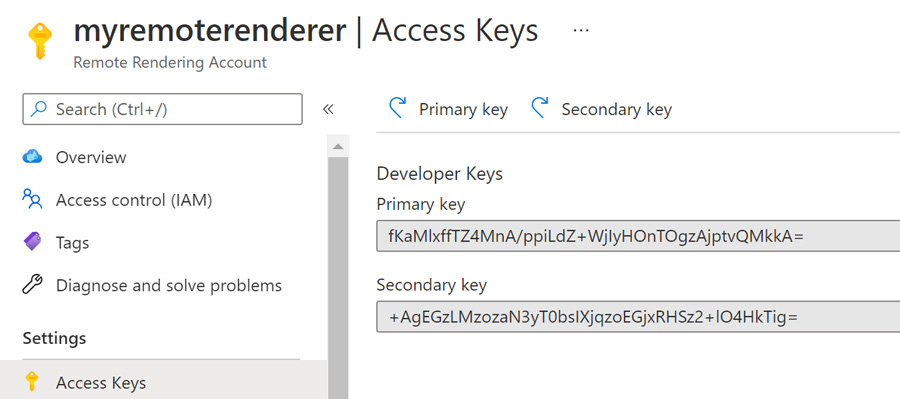Regenerate using the Primary key button
This screenshot has width=900, height=399.
[448, 109]
